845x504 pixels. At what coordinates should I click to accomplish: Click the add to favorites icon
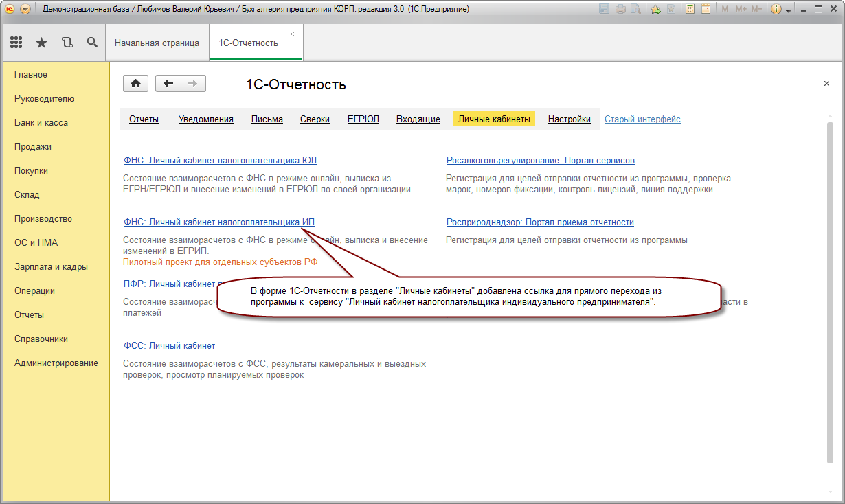click(670, 10)
